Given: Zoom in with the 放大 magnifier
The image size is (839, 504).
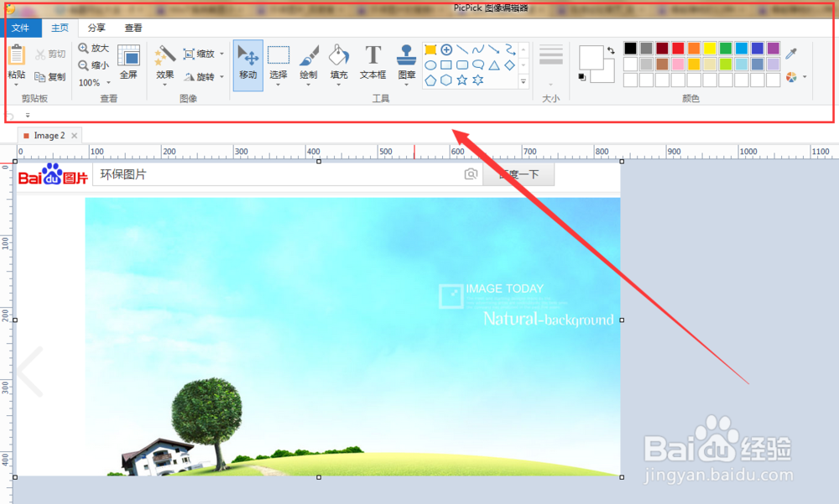Looking at the screenshot, I should [94, 48].
